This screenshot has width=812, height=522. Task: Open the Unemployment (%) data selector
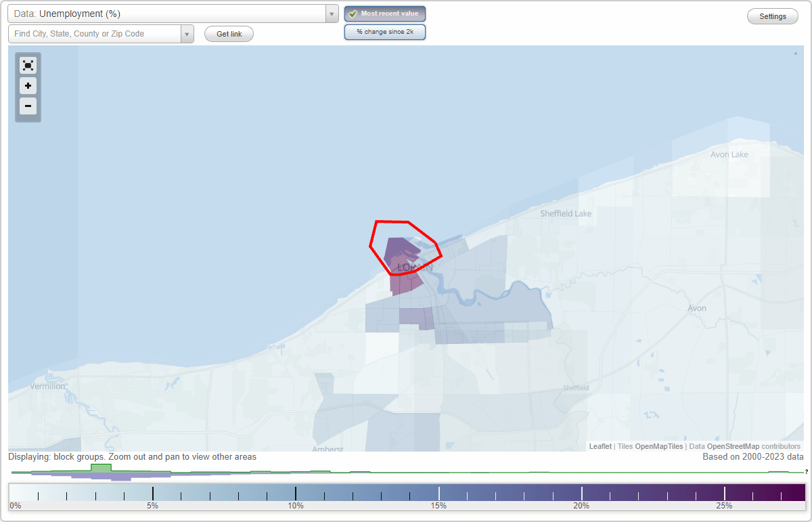169,13
